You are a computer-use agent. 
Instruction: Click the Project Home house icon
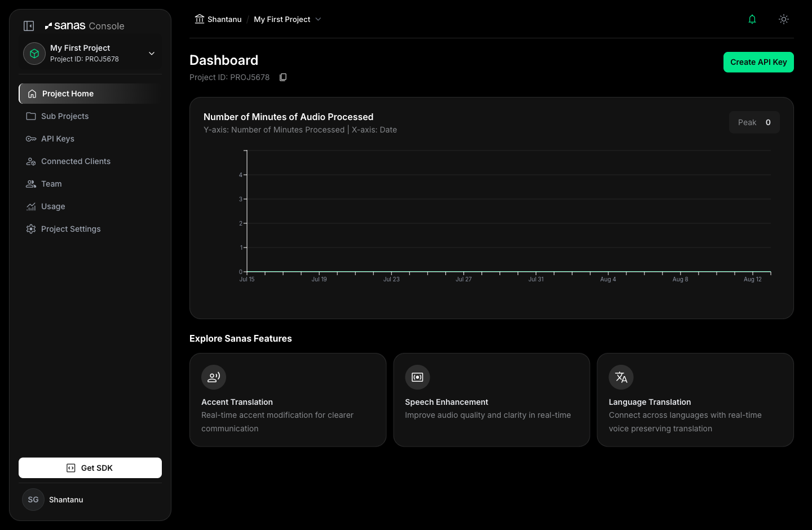coord(32,94)
